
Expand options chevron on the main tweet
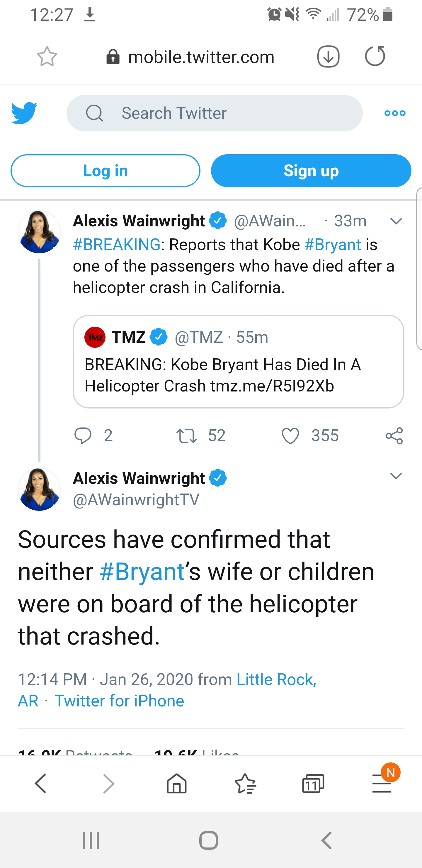point(396,476)
